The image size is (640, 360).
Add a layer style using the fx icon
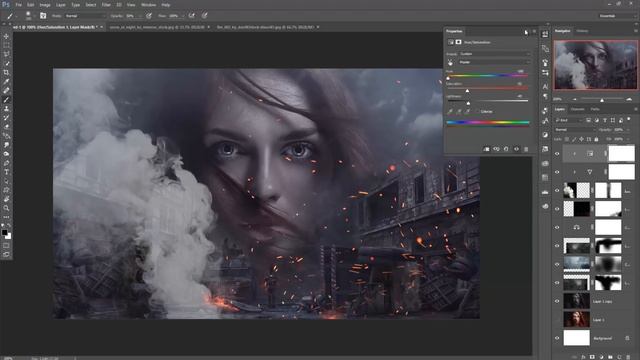pyautogui.click(x=583, y=357)
